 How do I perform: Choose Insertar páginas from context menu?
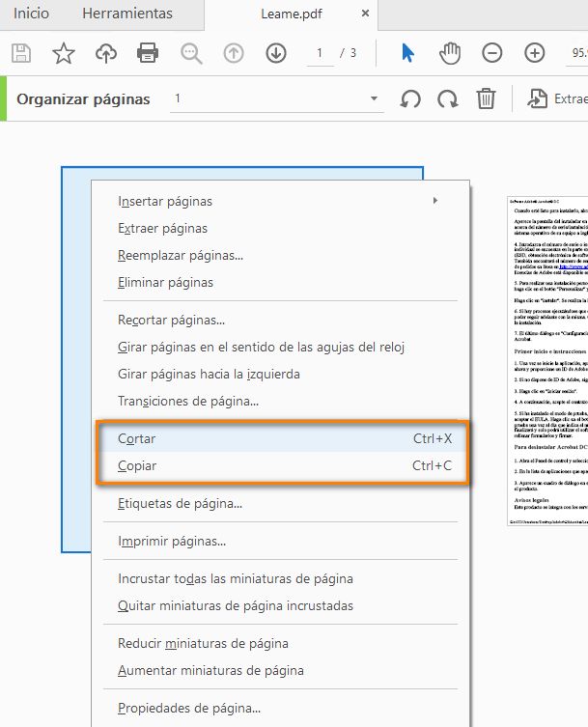(x=281, y=201)
